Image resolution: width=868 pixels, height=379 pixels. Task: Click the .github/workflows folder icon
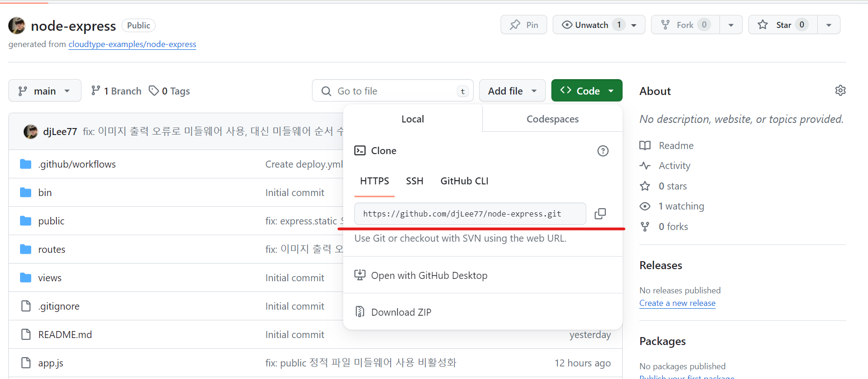pos(26,164)
